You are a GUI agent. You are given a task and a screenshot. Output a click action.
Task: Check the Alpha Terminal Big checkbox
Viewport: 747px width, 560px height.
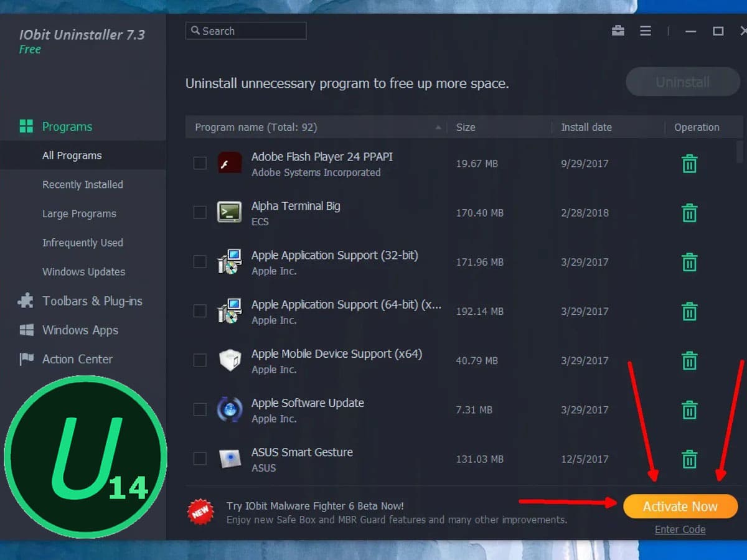(x=200, y=212)
